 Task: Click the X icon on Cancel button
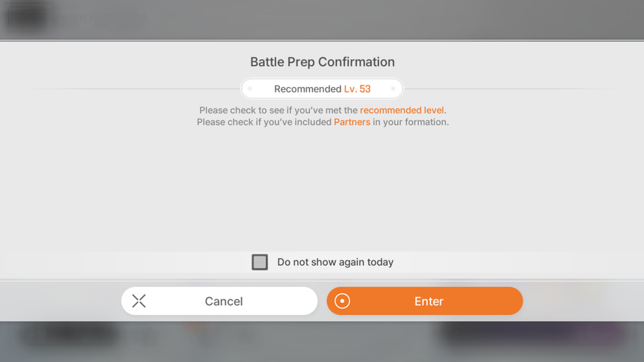point(139,301)
